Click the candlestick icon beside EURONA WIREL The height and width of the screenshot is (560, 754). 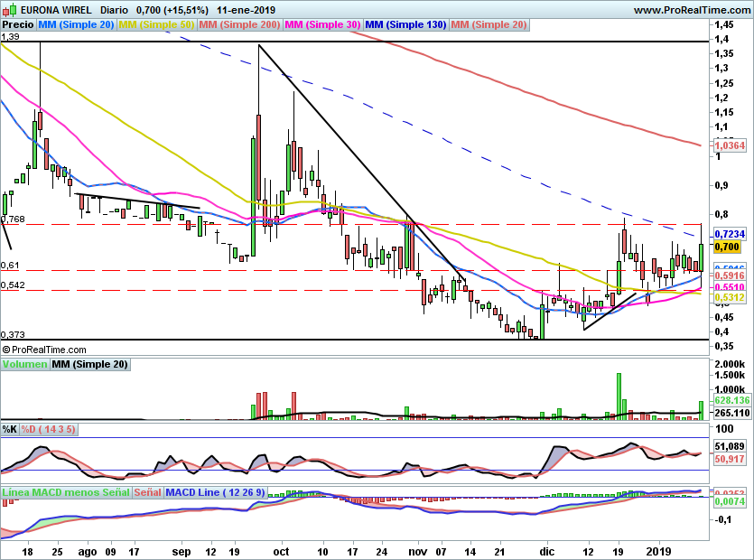click(9, 9)
